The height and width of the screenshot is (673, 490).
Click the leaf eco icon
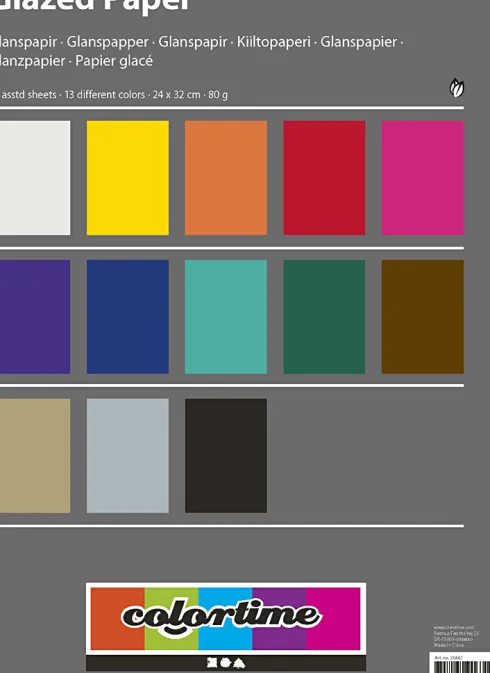[x=457, y=88]
